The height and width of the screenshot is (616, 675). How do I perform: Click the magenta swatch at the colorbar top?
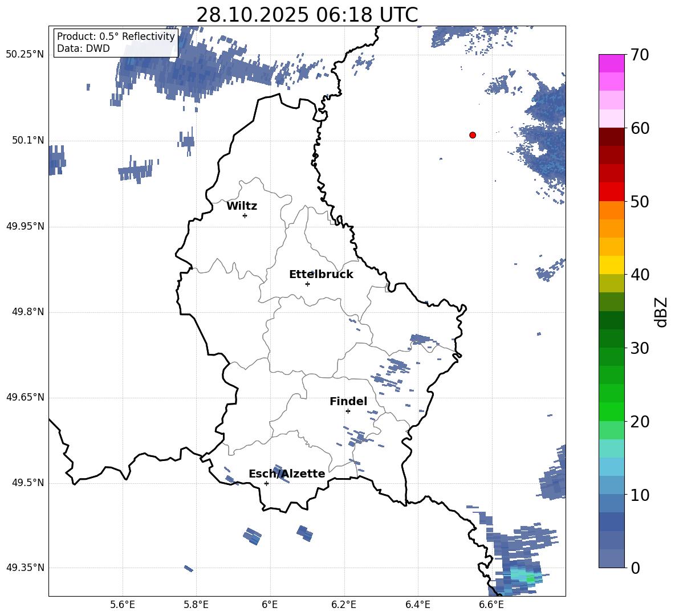click(x=611, y=63)
